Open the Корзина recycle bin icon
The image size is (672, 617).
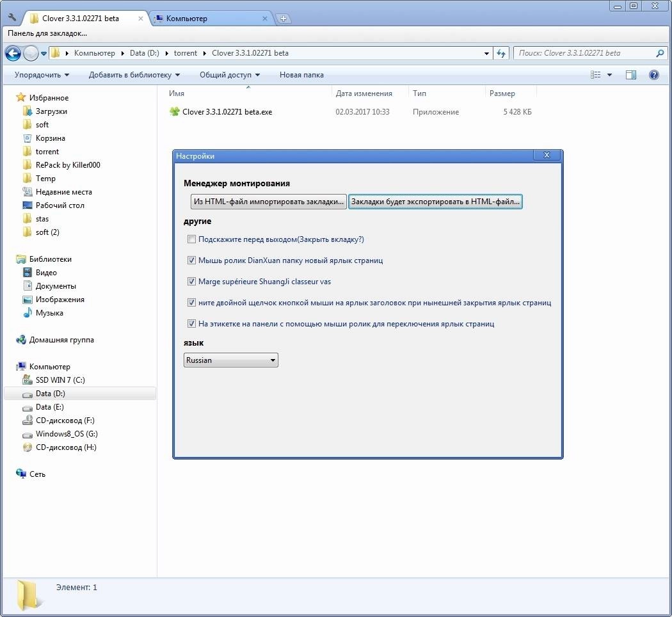[27, 138]
